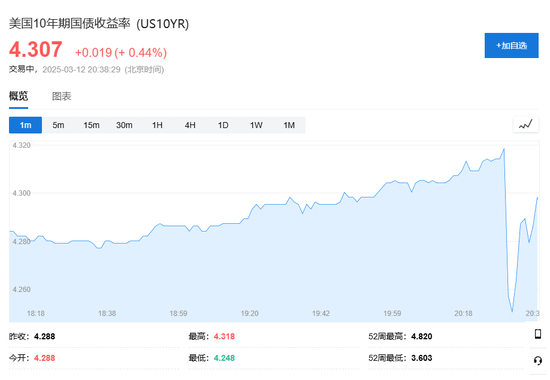The width and height of the screenshot is (550, 380).
Task: Click the chart's sharp dip bottom
Action: pyautogui.click(x=512, y=311)
